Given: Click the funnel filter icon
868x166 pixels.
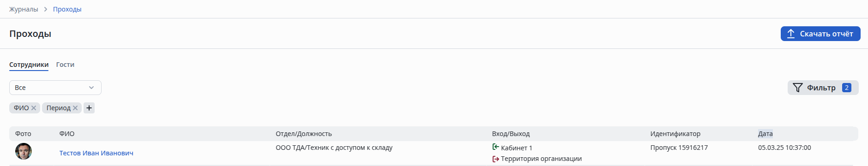Looking at the screenshot, I should pyautogui.click(x=797, y=88).
